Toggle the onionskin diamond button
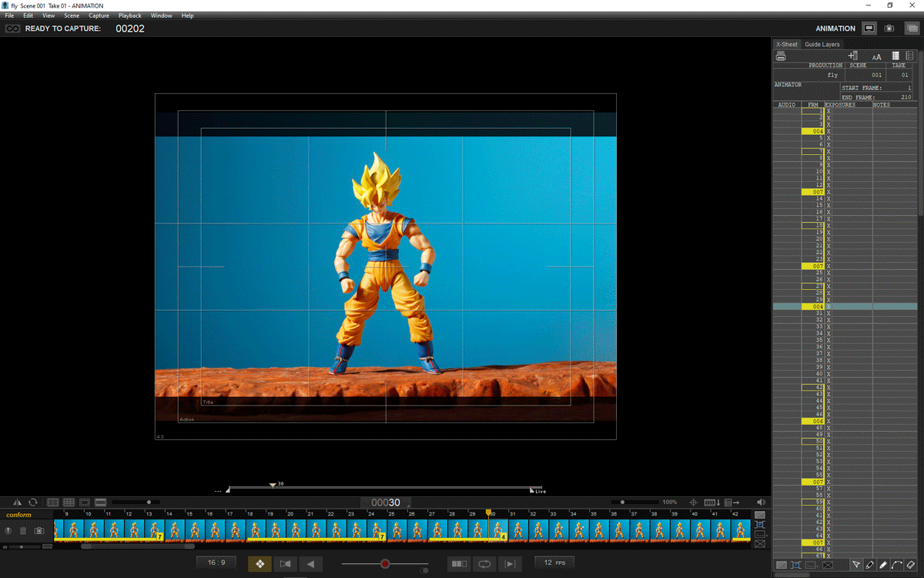The image size is (924, 578). pyautogui.click(x=259, y=564)
